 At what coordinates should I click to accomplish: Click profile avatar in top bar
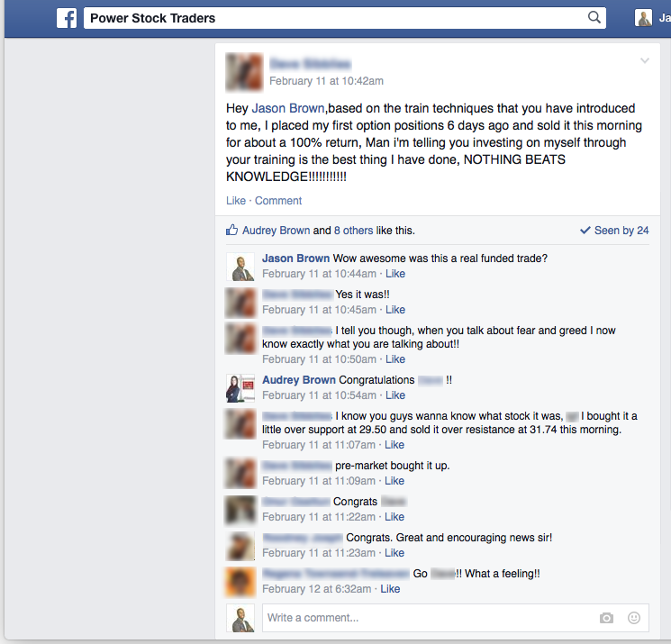(x=643, y=18)
